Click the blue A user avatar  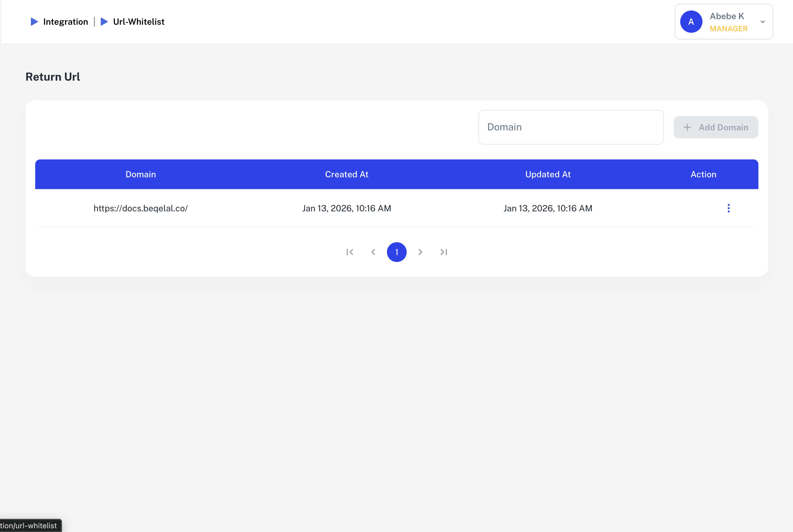pyautogui.click(x=691, y=22)
